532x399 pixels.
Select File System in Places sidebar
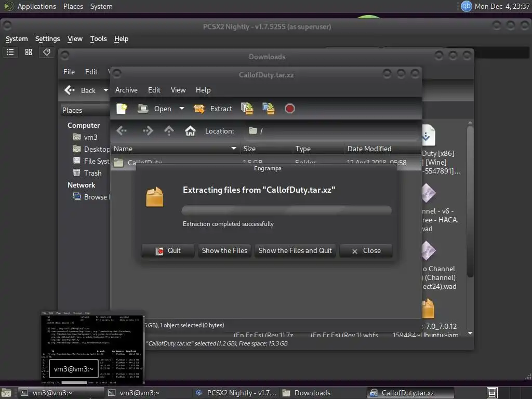coord(91,161)
